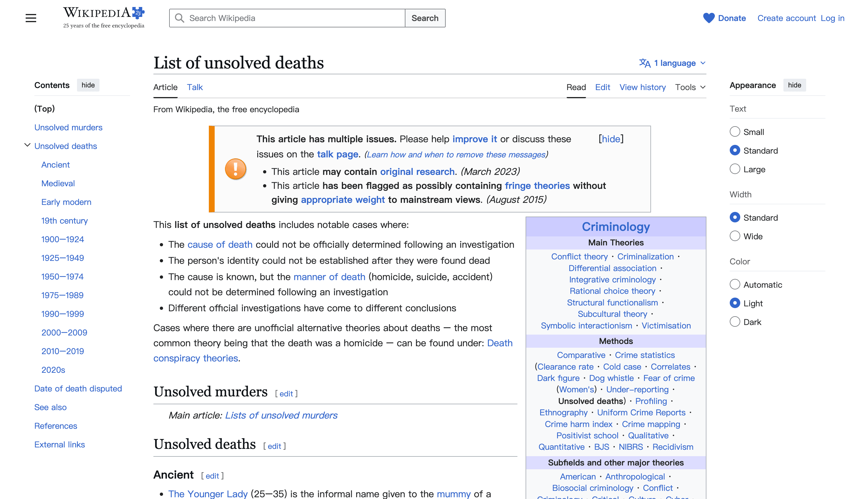Viewport: 868px width, 499px height.
Task: Click the magnifying glass search icon
Action: pos(179,18)
